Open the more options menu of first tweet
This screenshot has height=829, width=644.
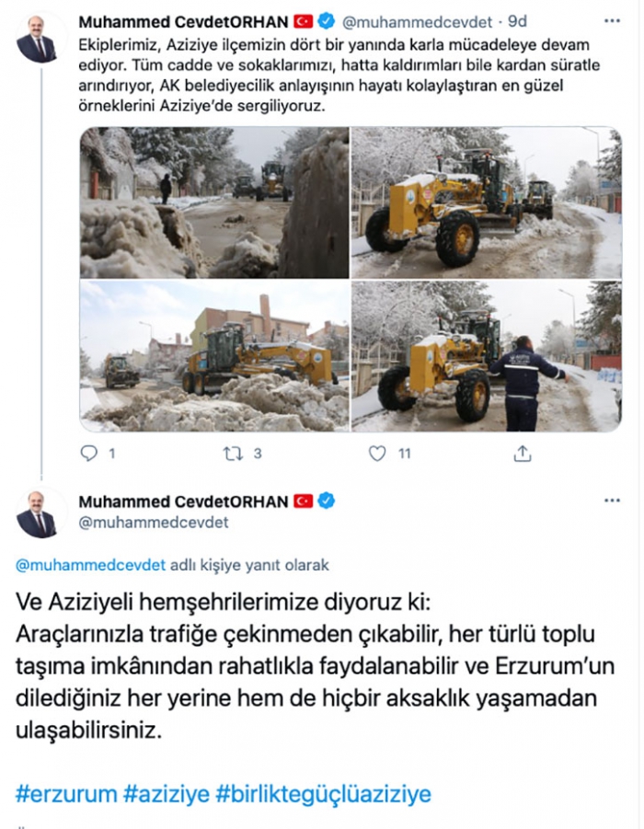[612, 21]
